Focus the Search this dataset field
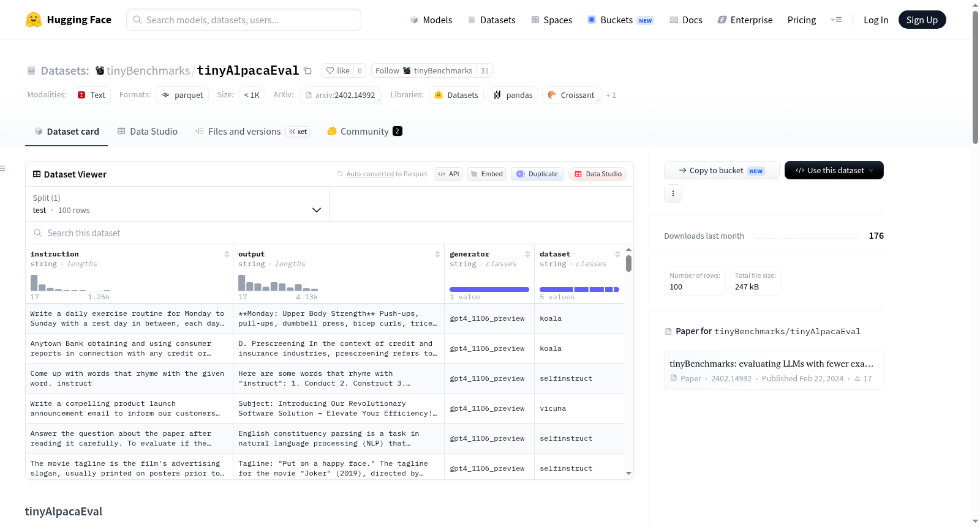Image resolution: width=980 pixels, height=527 pixels. [330, 233]
